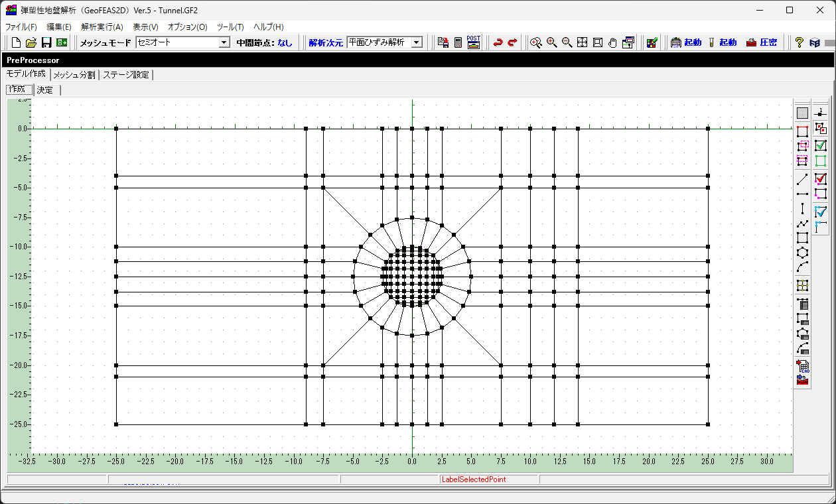Click the CAD import icon

(x=802, y=366)
